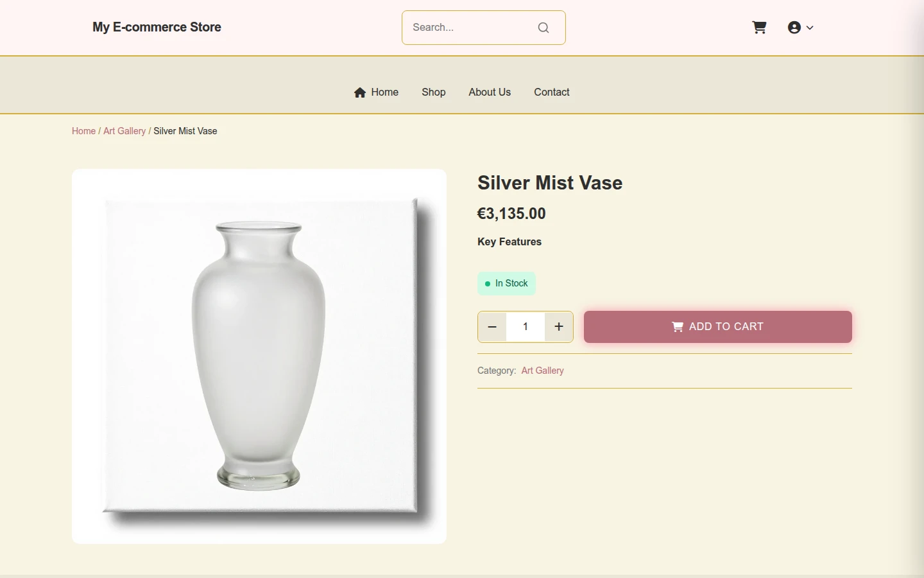Click the magnifier search icon

tap(543, 28)
